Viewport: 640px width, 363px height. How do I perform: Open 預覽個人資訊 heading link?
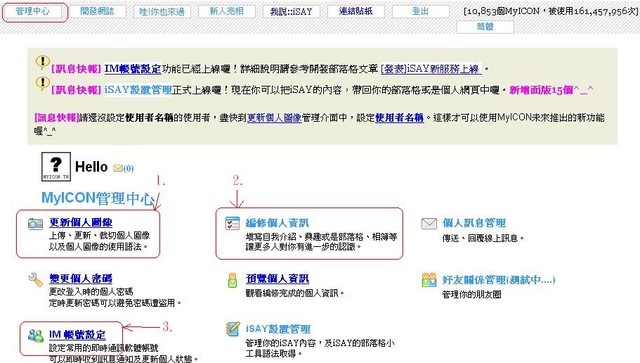(x=277, y=279)
